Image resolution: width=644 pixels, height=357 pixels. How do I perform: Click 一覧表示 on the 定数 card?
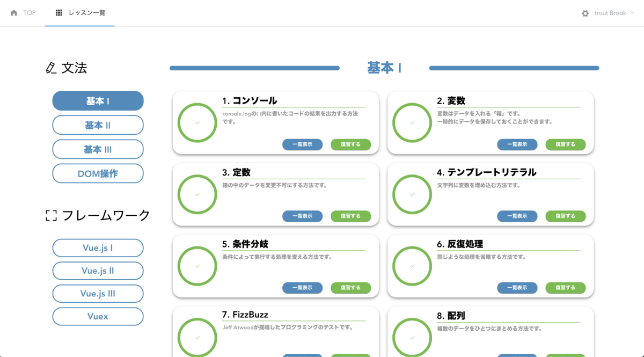click(303, 216)
